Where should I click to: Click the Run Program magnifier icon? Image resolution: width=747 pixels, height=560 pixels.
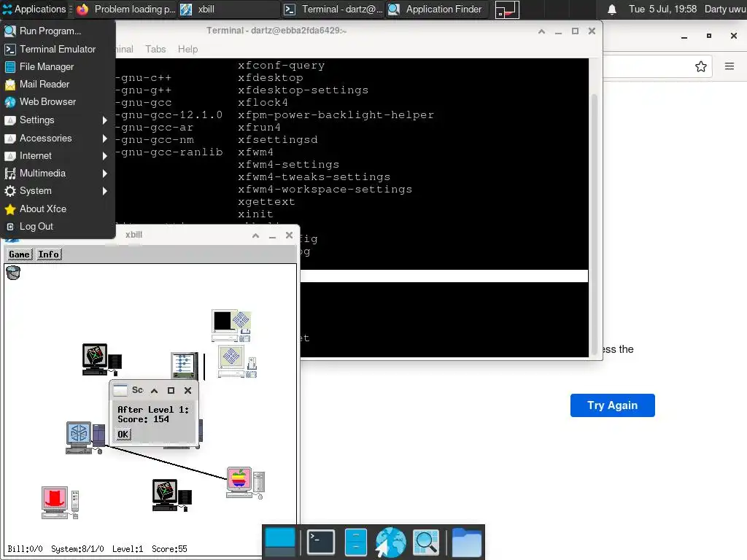pos(10,31)
